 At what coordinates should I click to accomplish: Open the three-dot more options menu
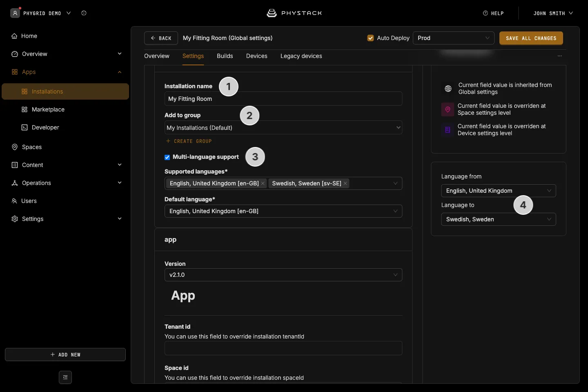click(x=560, y=56)
